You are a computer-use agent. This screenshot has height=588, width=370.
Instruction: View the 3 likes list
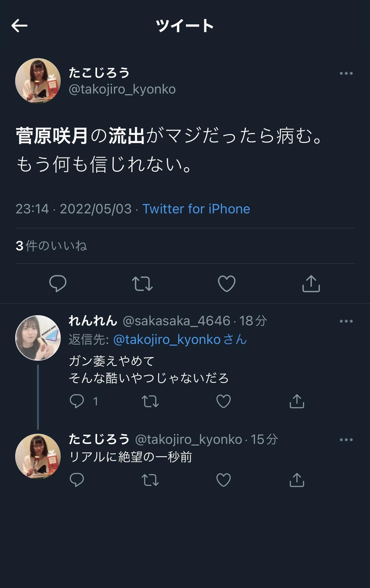click(x=51, y=246)
